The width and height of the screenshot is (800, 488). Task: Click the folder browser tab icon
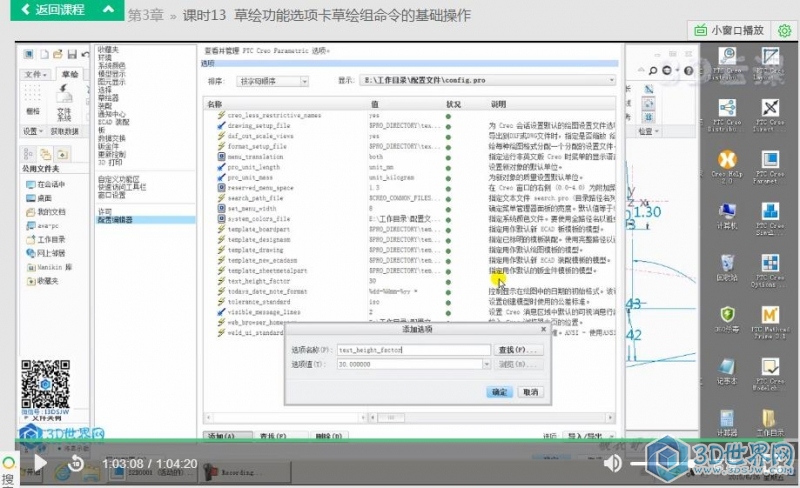pyautogui.click(x=45, y=154)
